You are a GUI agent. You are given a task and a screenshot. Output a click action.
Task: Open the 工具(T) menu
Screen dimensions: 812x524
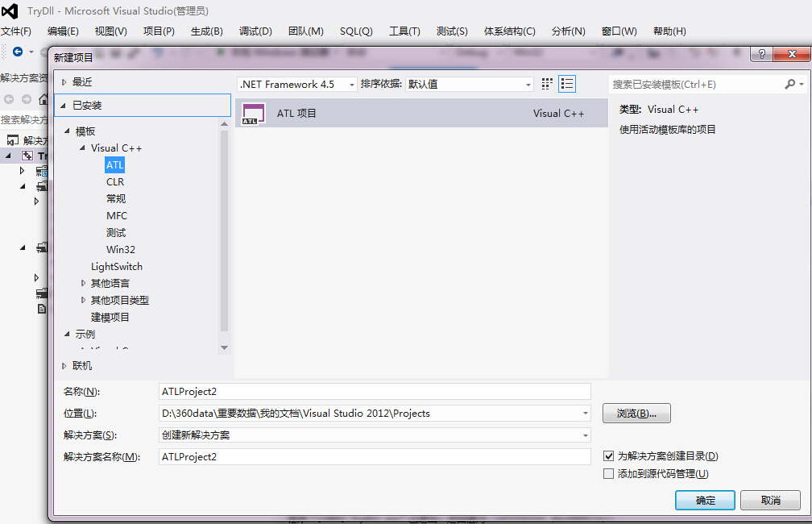[404, 31]
